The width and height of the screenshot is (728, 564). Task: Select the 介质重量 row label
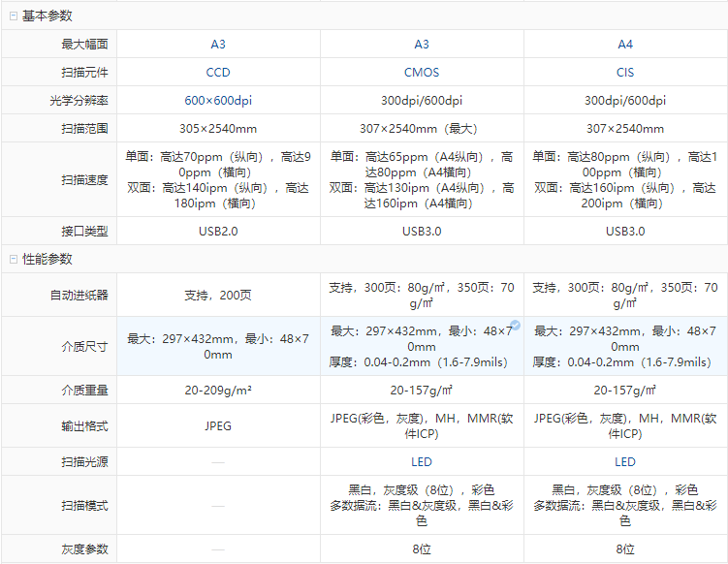coord(84,391)
